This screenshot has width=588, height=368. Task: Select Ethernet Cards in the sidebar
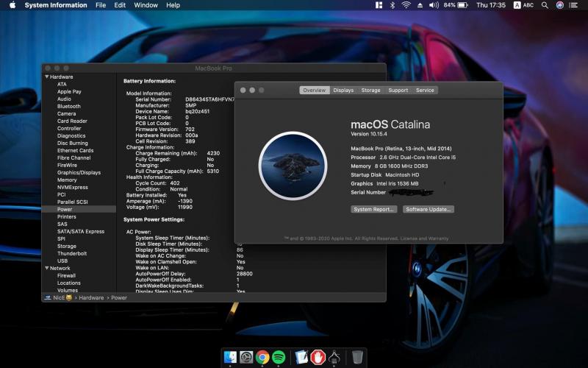(x=76, y=150)
